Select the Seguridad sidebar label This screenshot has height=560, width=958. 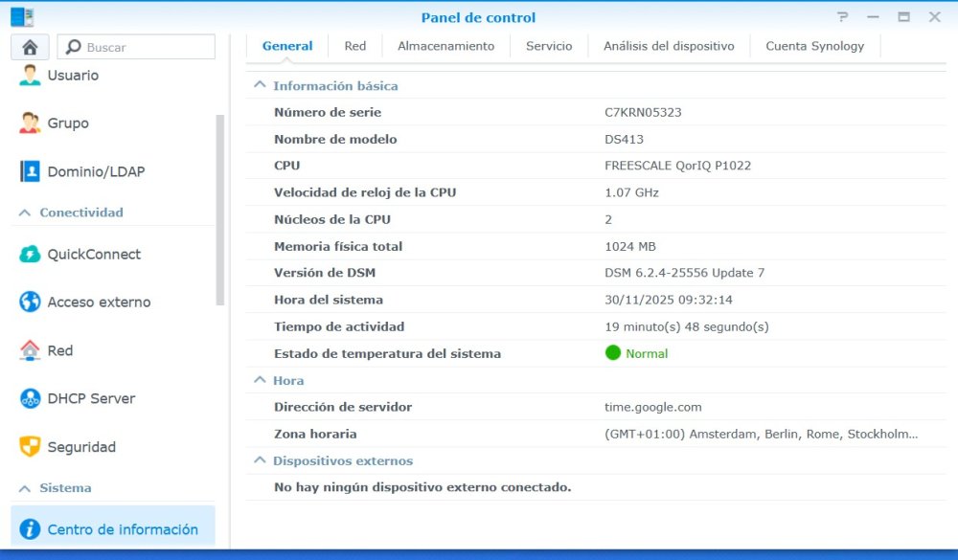(81, 447)
